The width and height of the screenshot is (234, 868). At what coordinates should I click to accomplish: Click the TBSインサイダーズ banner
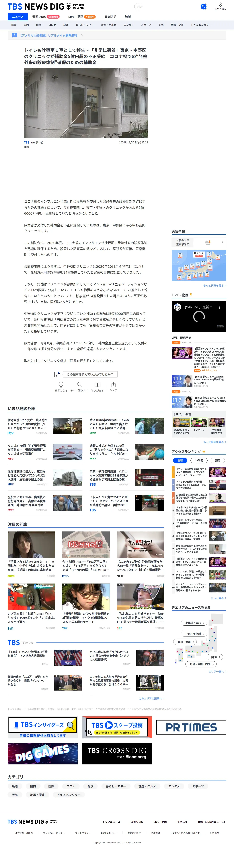42,727
